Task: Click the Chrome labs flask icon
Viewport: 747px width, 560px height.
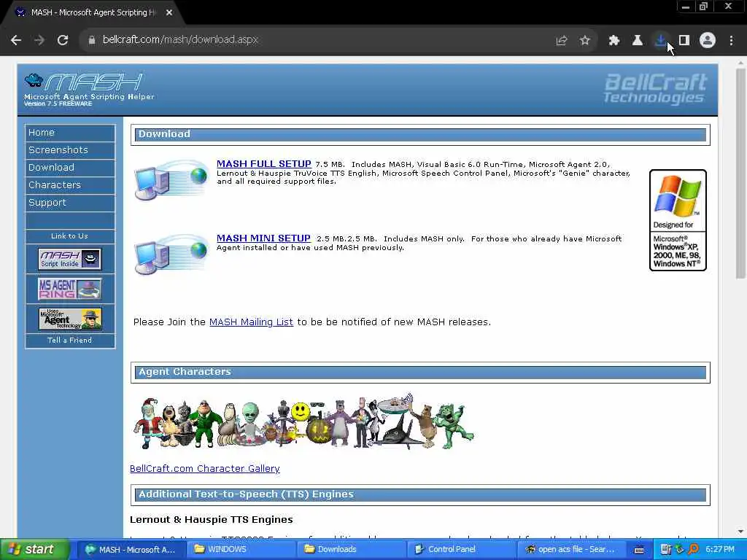Action: coord(638,41)
